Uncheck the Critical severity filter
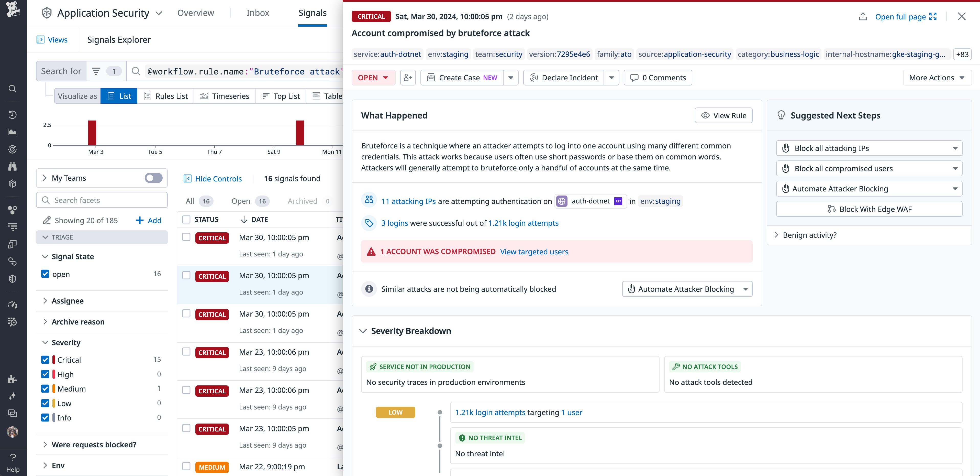This screenshot has width=980, height=476. click(x=45, y=360)
